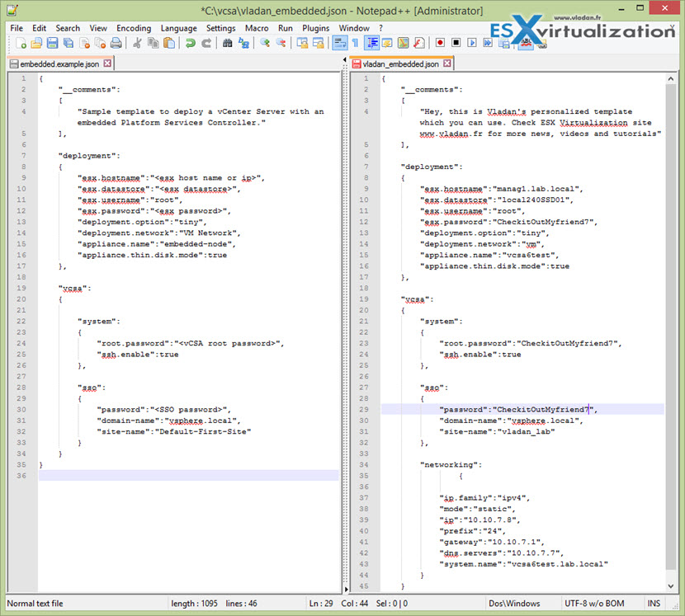Open the Window menu

[354, 28]
